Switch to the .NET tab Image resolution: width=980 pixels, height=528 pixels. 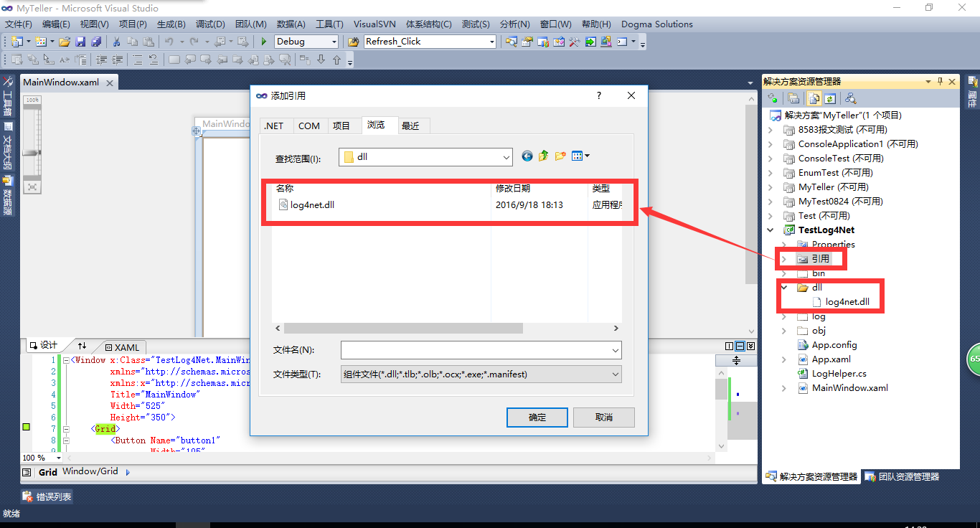point(273,126)
